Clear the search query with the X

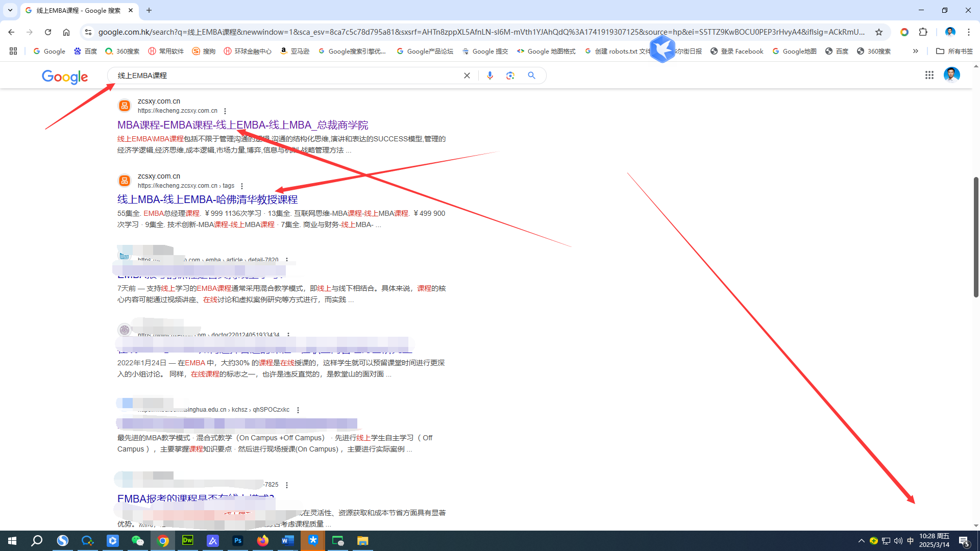coord(467,75)
